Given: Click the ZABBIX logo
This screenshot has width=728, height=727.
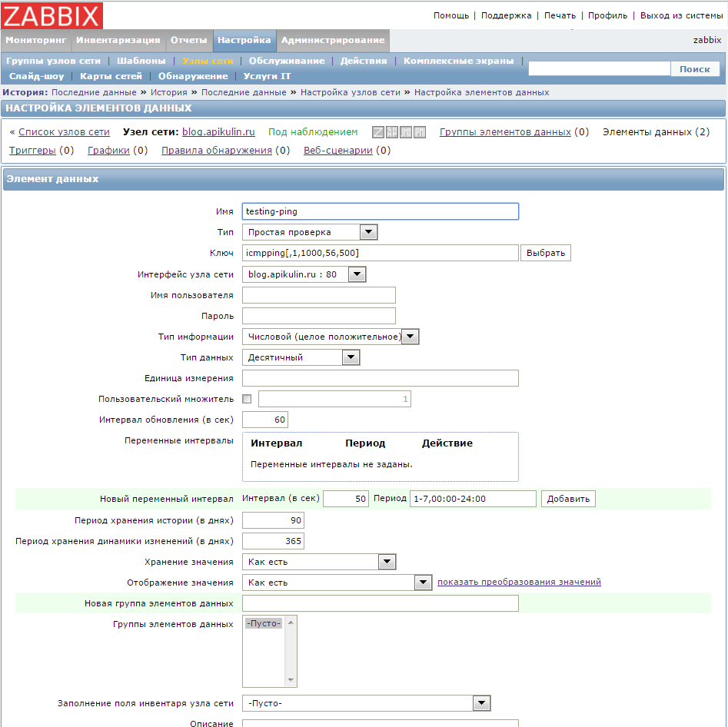Looking at the screenshot, I should coord(52,15).
